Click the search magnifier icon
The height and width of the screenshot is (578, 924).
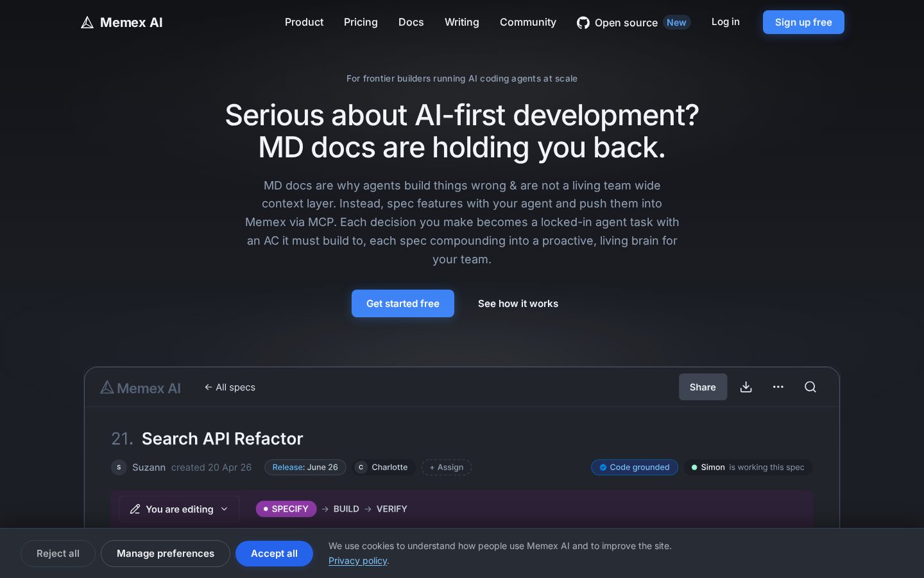810,387
